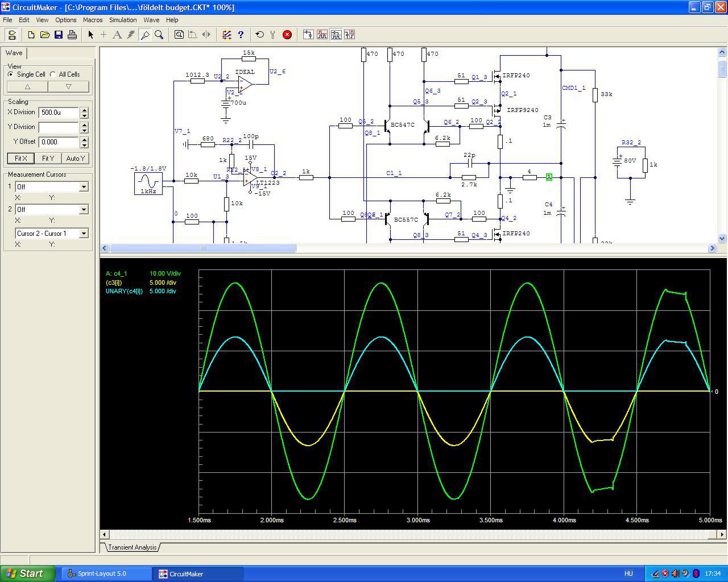Open file with the folder icon
Viewport: 728px width, 582px height.
45,35
